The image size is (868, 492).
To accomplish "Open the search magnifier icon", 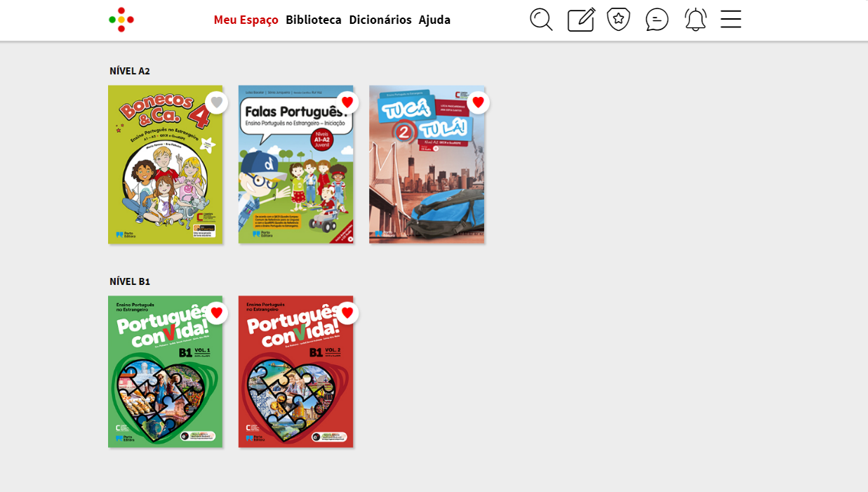I will coord(541,20).
